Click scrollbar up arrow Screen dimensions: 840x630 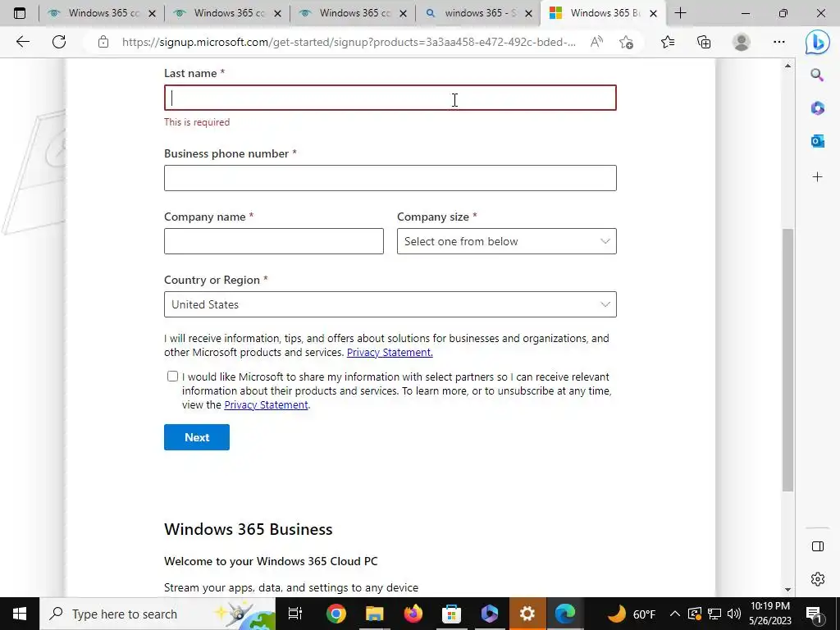point(787,66)
